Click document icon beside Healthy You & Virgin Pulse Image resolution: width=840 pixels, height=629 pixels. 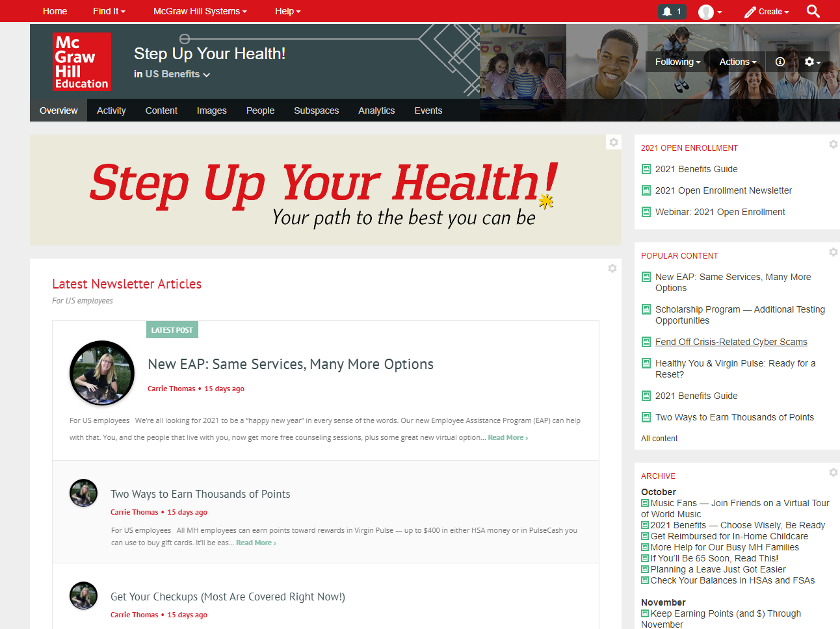[x=646, y=363]
